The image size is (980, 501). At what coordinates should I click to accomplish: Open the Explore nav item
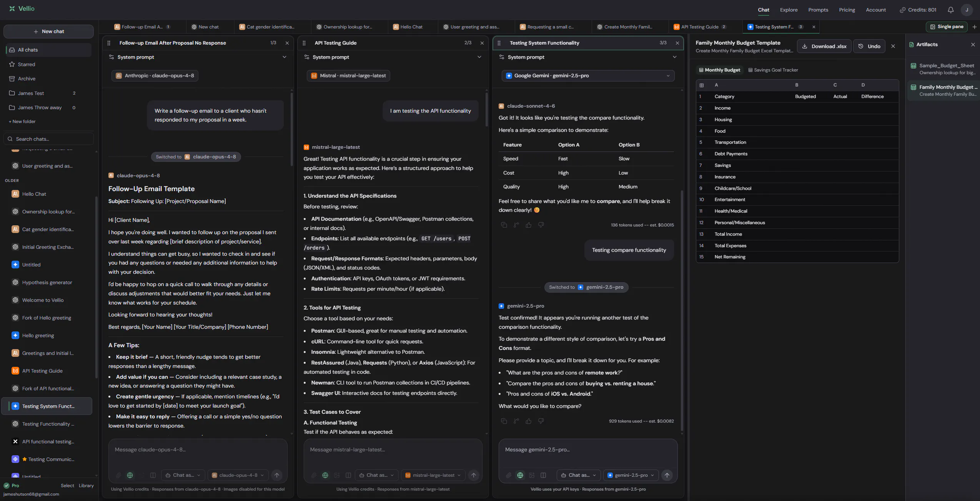pos(789,10)
